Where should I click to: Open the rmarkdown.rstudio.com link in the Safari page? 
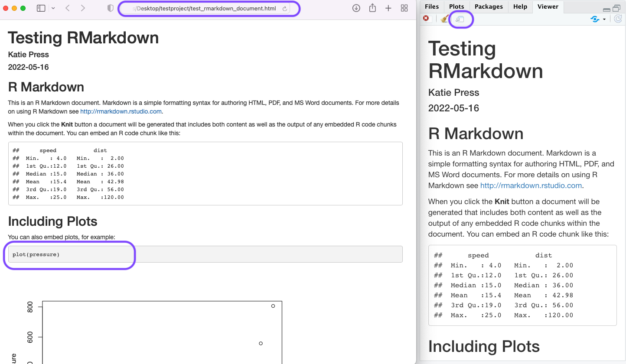coord(121,111)
